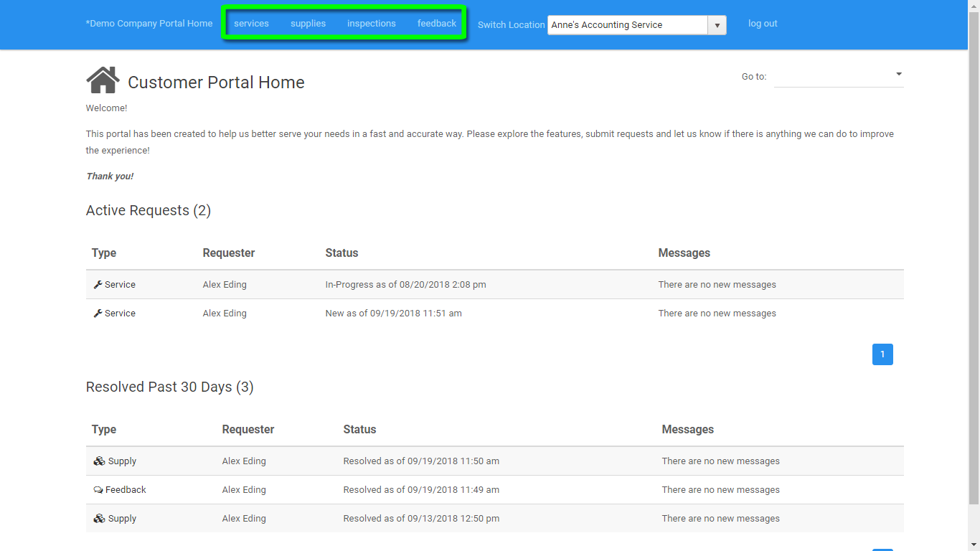Click the Service link in the New request row

pyautogui.click(x=120, y=313)
